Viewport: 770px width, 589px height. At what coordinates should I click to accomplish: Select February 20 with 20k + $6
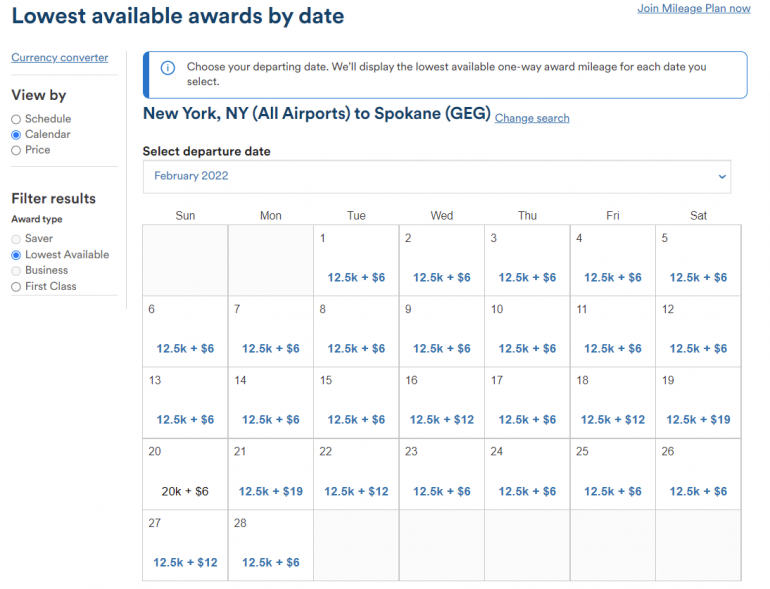click(185, 491)
